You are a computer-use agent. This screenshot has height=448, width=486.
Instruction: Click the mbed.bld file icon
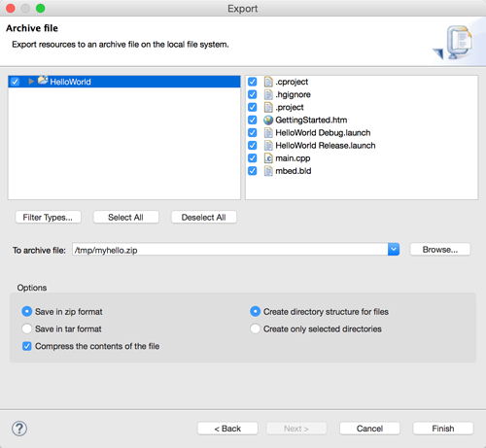tap(268, 171)
